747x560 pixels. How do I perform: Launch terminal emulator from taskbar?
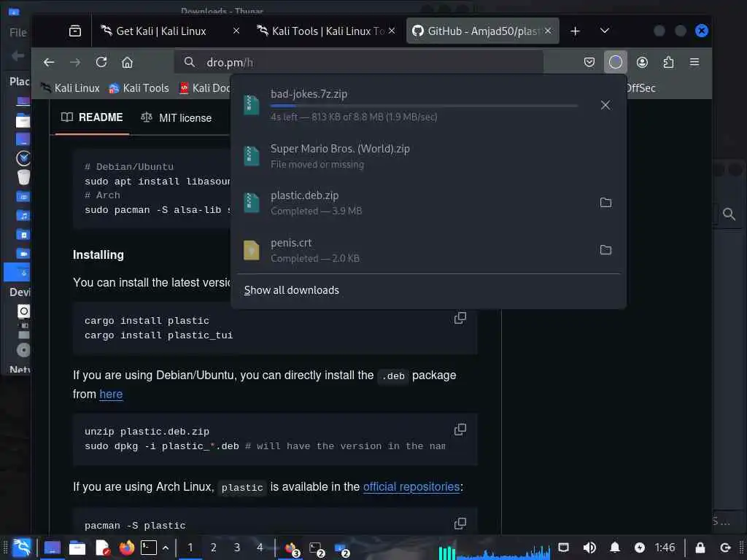149,548
